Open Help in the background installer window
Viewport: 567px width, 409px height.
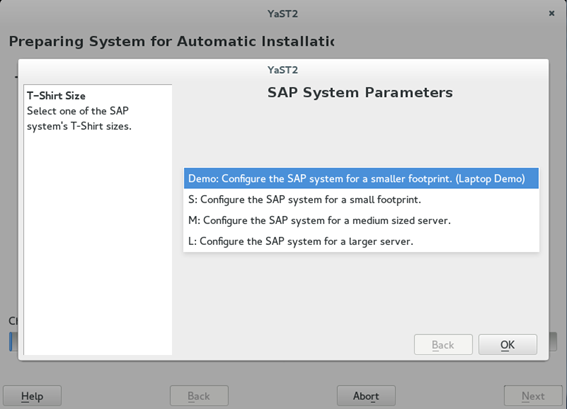pyautogui.click(x=32, y=396)
